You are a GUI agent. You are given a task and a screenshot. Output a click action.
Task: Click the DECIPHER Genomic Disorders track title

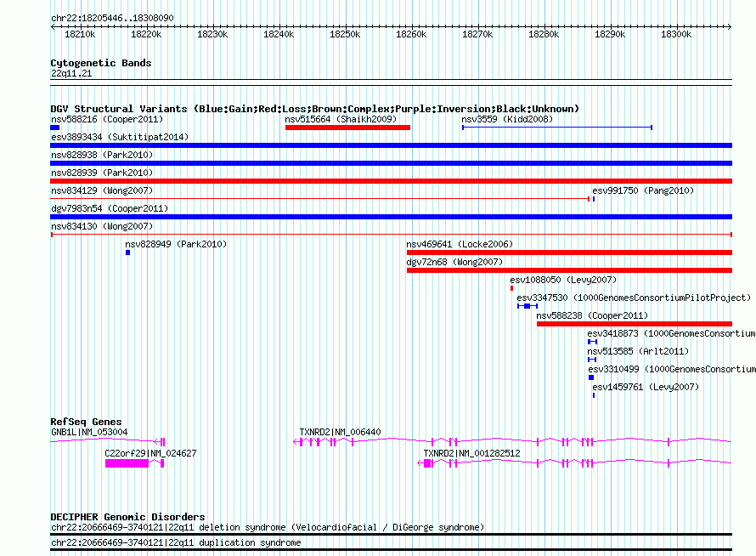point(127,517)
